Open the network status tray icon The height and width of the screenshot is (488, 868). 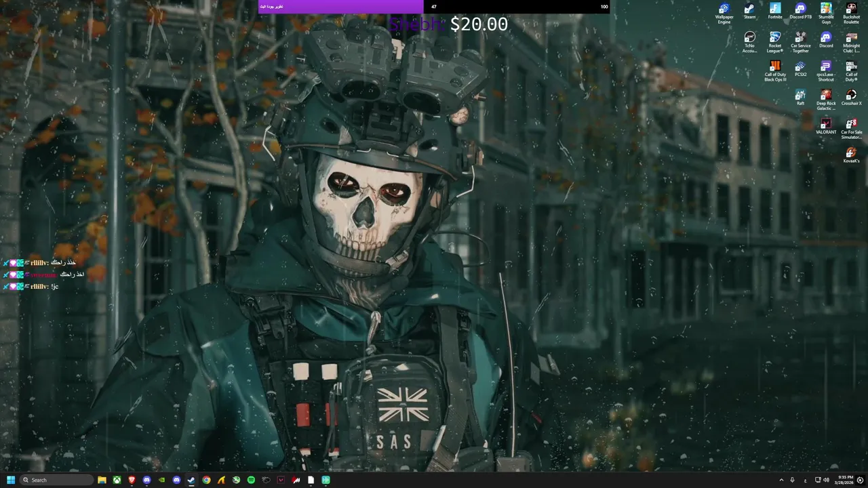coord(818,480)
